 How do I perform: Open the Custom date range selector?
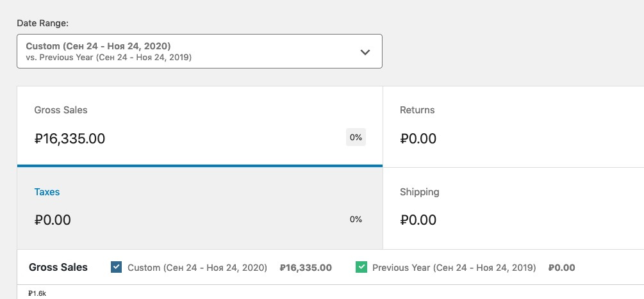(x=98, y=46)
